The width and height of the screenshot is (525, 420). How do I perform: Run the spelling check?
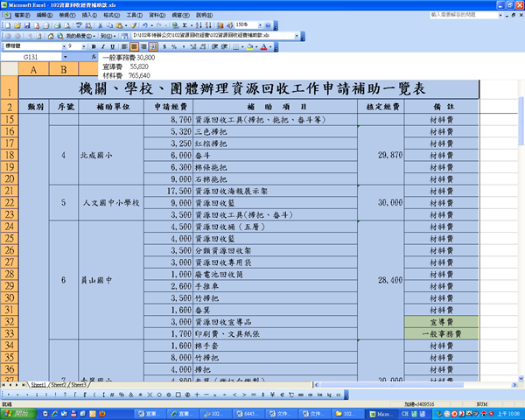79,25
